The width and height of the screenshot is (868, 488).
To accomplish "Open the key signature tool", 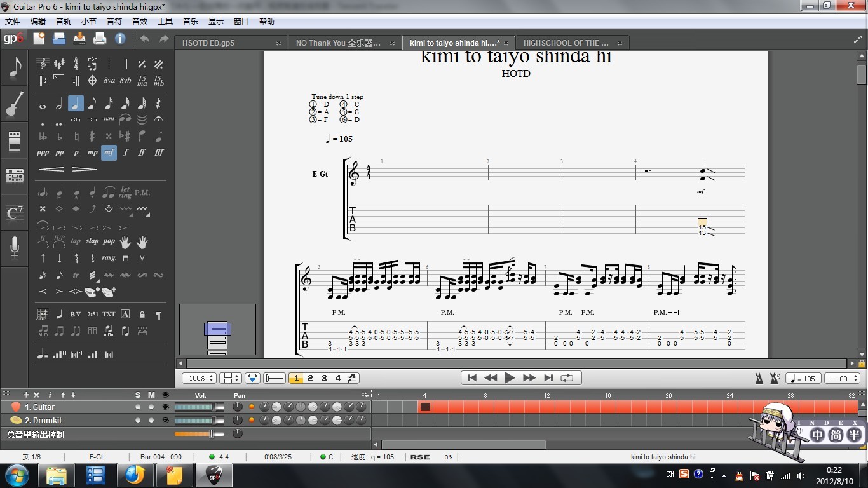I will coord(59,64).
